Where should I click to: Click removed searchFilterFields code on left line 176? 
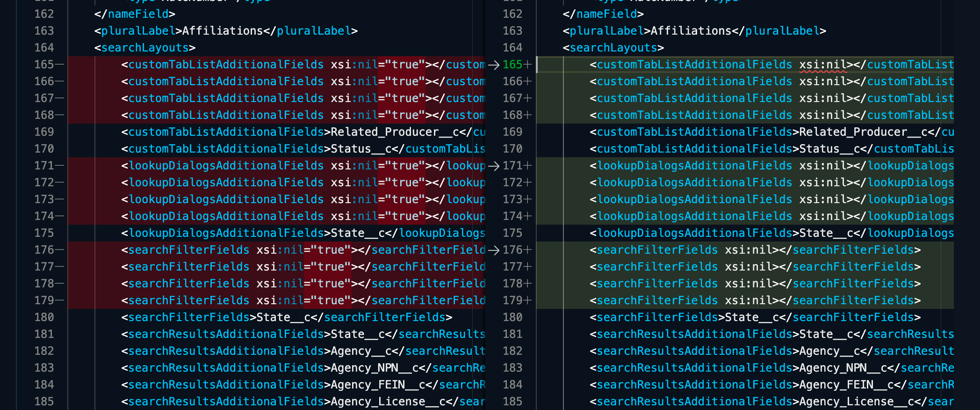click(303, 250)
